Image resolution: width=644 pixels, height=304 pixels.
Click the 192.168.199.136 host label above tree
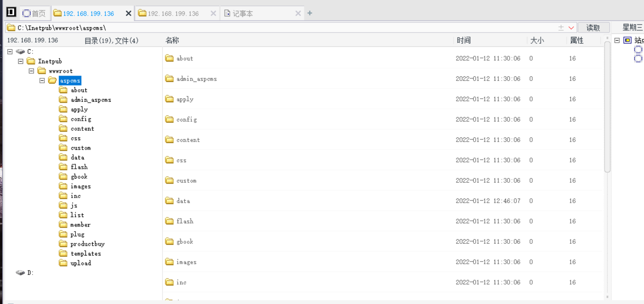click(x=33, y=40)
